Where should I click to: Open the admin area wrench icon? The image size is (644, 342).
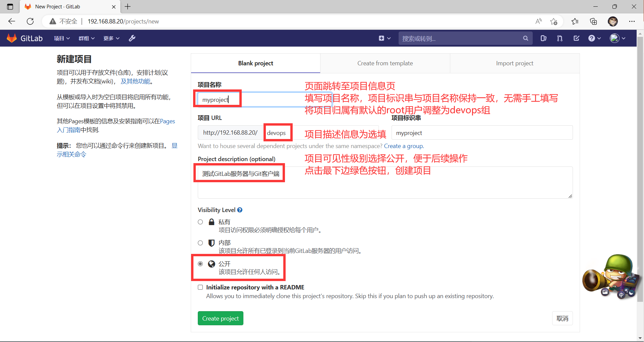point(132,38)
